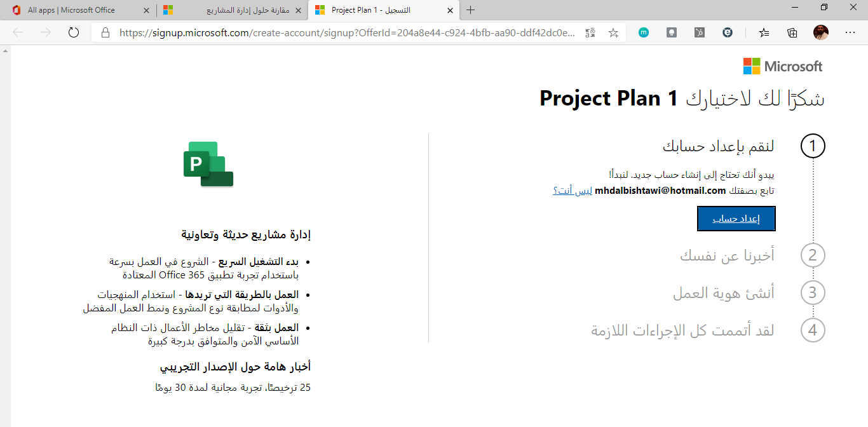The height and width of the screenshot is (427, 868).
Task: Click the email mhdalbishtawi@hotmail.com
Action: [x=660, y=191]
